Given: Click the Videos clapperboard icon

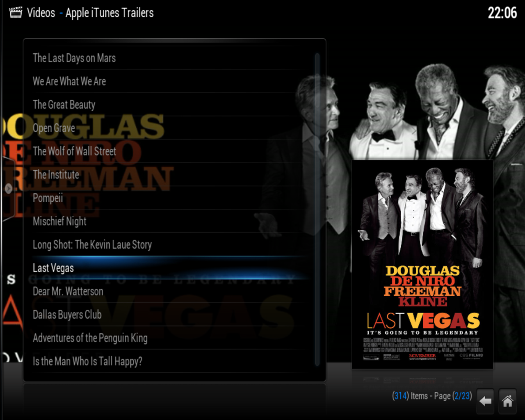Looking at the screenshot, I should (16, 12).
